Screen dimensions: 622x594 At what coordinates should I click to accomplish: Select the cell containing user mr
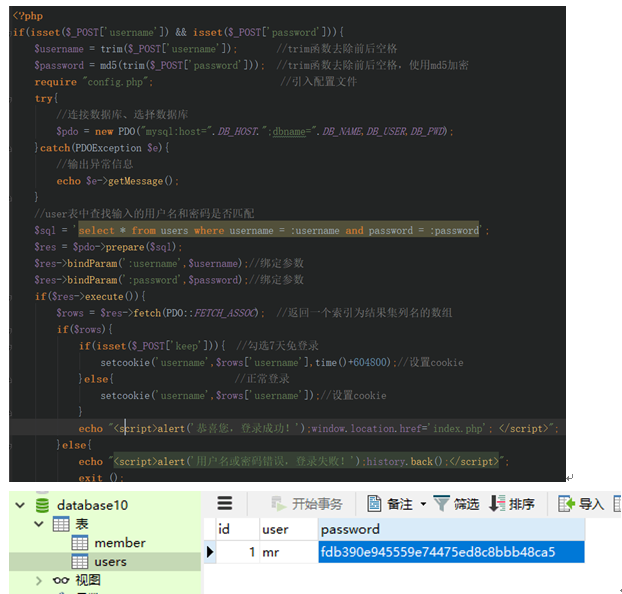289,552
